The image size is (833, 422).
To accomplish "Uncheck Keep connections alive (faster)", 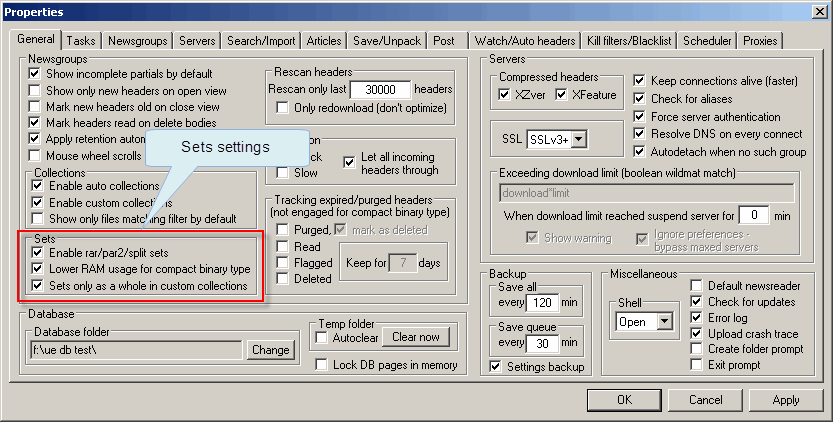I will point(640,80).
